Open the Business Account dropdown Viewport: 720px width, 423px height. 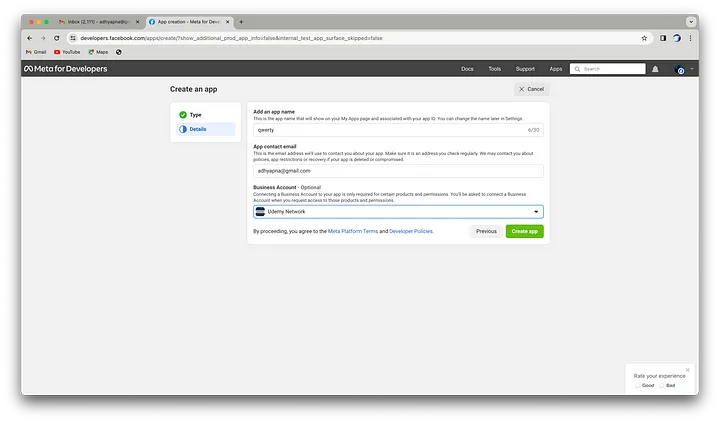click(x=398, y=212)
